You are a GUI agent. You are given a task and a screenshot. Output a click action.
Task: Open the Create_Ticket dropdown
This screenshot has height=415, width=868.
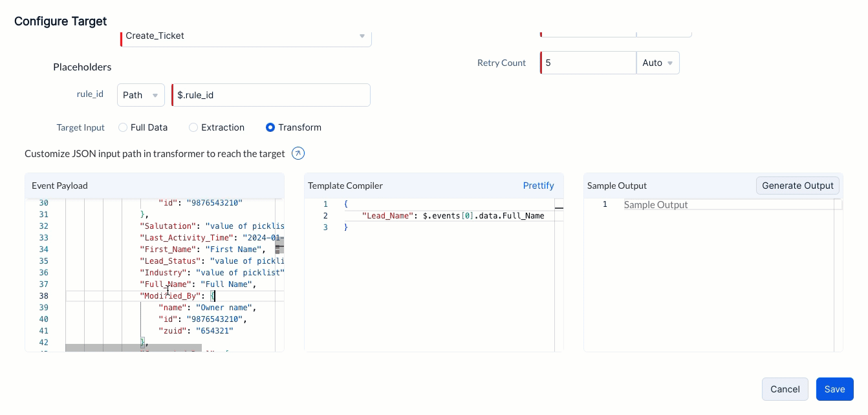(x=246, y=36)
